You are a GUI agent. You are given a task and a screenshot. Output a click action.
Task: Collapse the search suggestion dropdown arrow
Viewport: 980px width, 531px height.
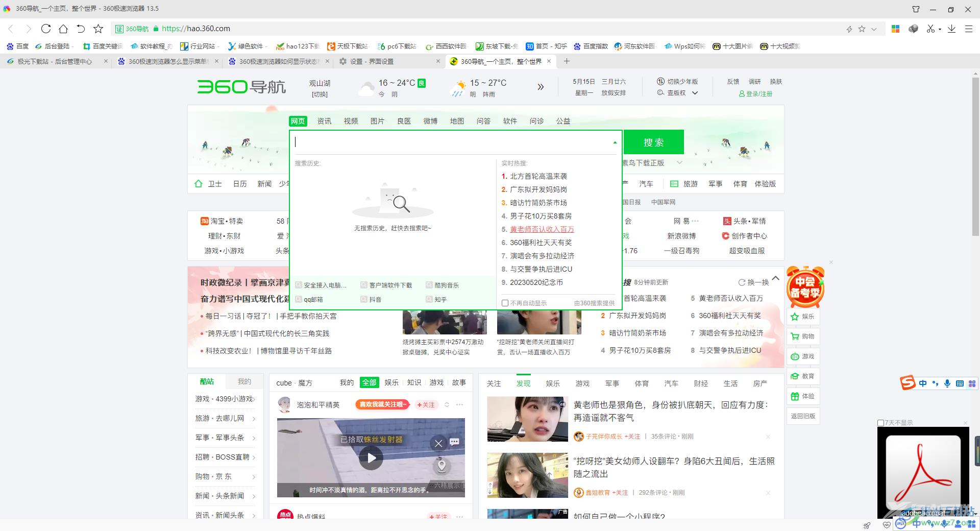[615, 142]
